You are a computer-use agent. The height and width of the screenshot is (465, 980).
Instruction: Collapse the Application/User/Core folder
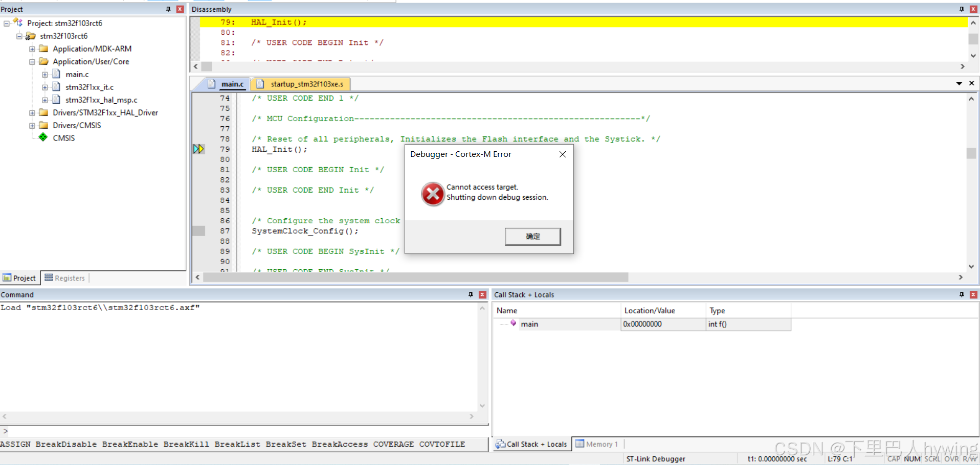32,62
